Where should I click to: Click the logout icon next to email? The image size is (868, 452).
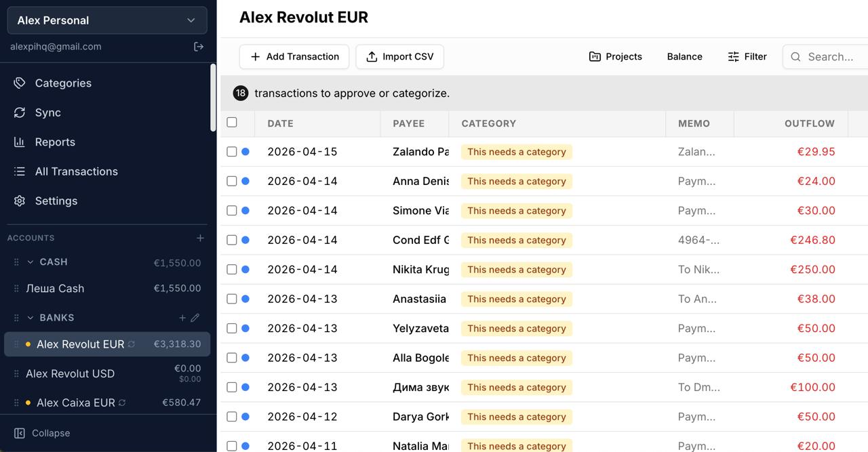point(199,47)
